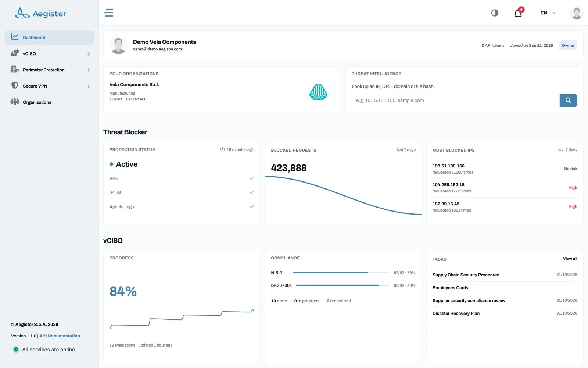The image size is (588, 368).
Task: Click the VPN status checkmark
Action: tap(252, 178)
